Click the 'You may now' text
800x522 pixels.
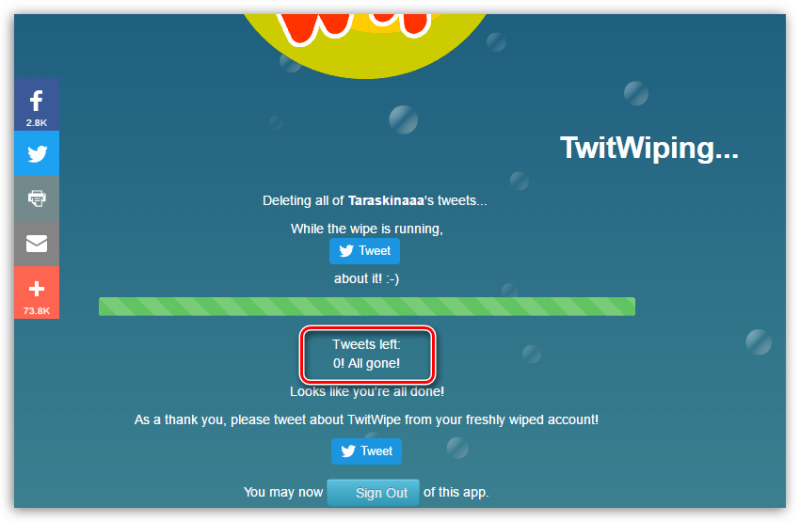tap(283, 492)
